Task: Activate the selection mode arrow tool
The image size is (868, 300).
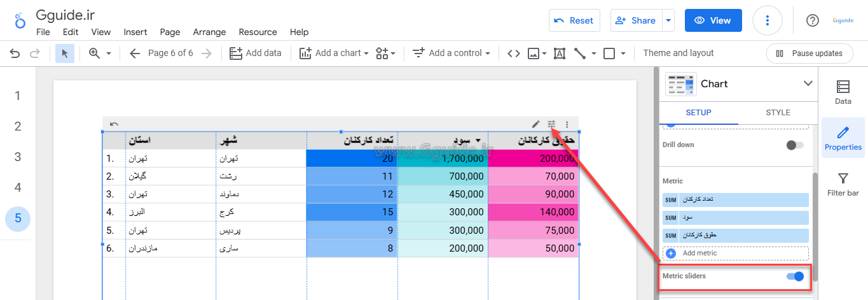Action: click(64, 54)
